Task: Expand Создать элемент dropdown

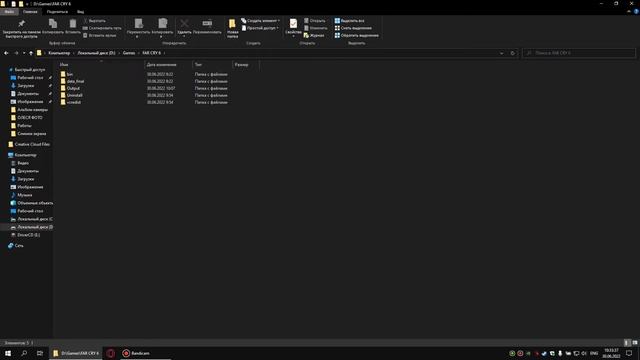Action: 260,21
